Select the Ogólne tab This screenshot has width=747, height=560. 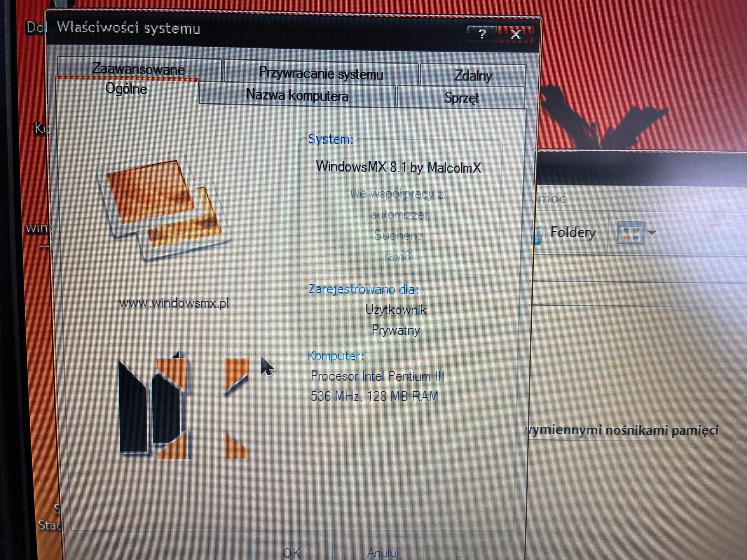pyautogui.click(x=126, y=89)
